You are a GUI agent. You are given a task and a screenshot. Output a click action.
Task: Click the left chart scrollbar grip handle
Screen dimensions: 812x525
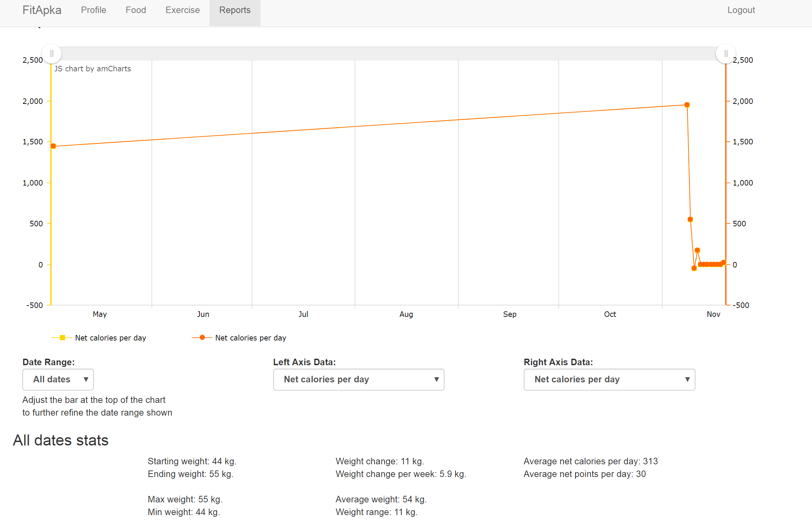[x=52, y=54]
